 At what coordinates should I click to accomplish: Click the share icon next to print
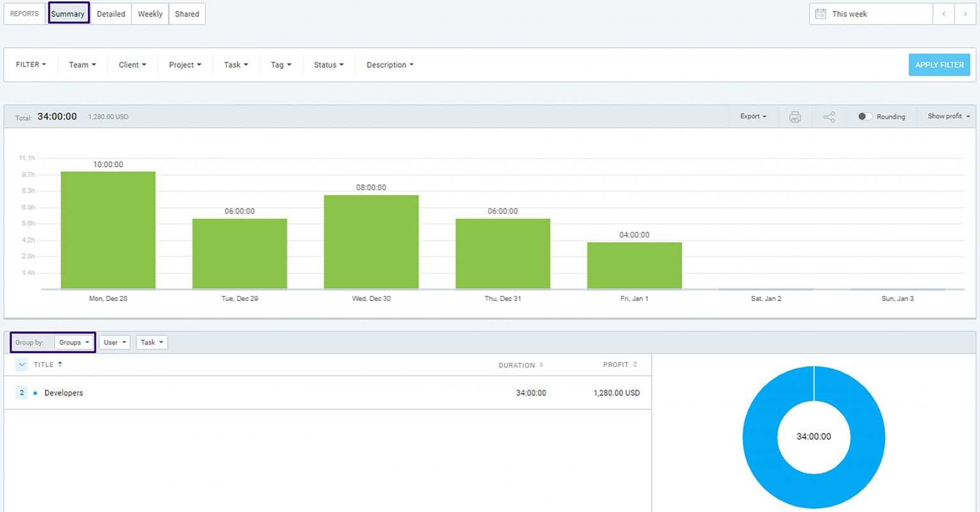[x=829, y=117]
